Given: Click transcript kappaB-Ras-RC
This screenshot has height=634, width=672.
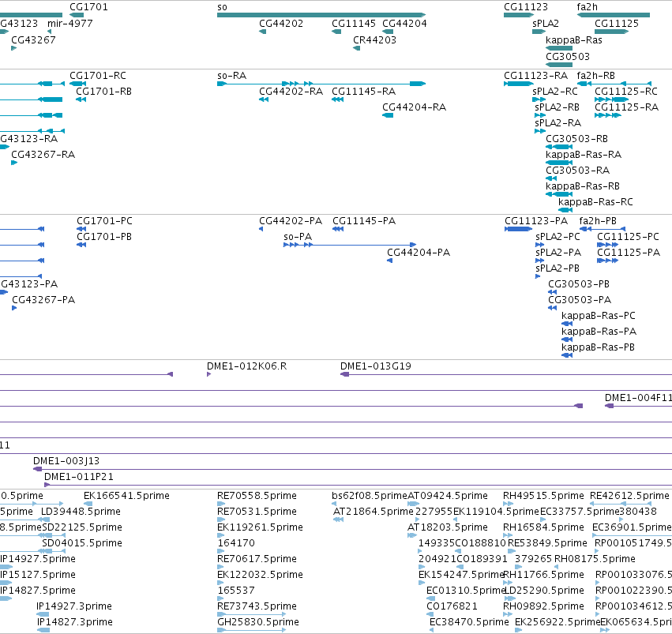Looking at the screenshot, I should point(595,203).
